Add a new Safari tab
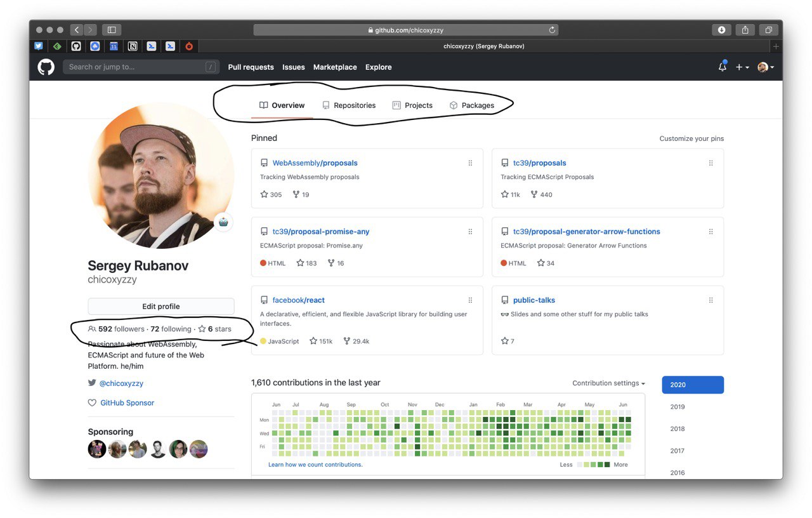 click(776, 46)
